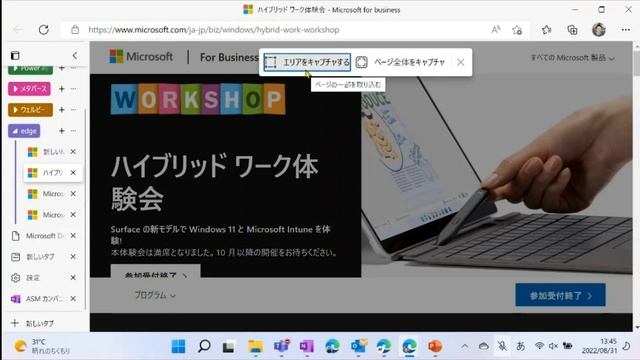Open File Explorer from taskbar
The image size is (640, 360).
point(256,346)
